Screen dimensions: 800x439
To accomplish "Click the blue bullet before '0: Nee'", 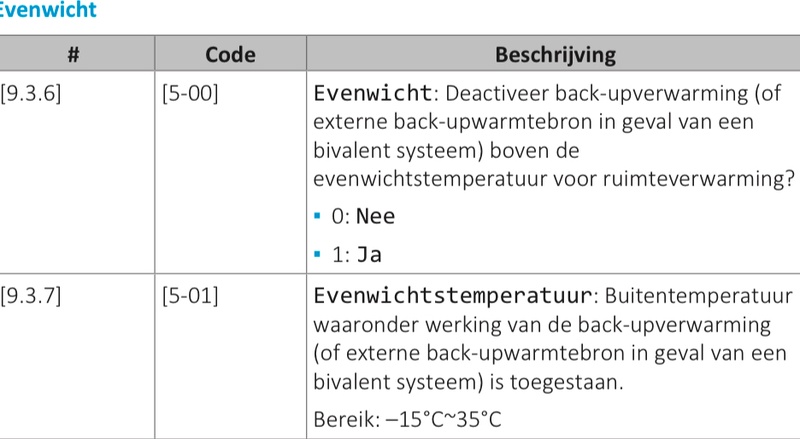I will tap(318, 218).
